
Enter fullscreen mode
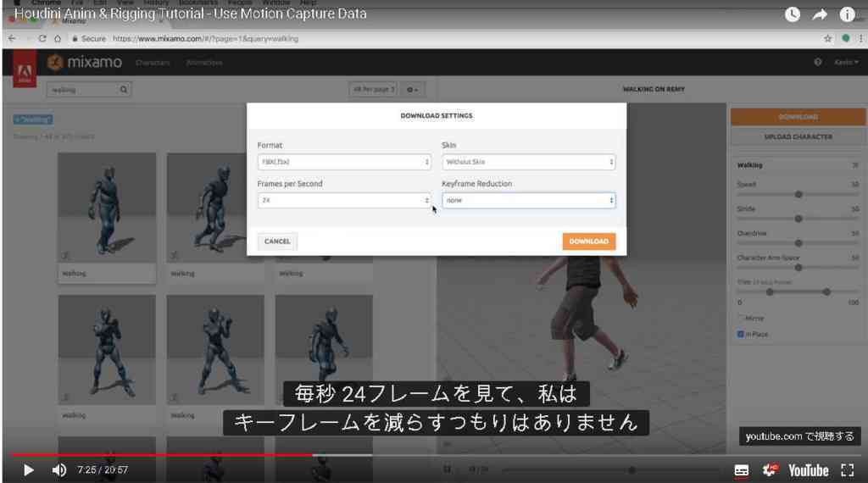(x=848, y=470)
